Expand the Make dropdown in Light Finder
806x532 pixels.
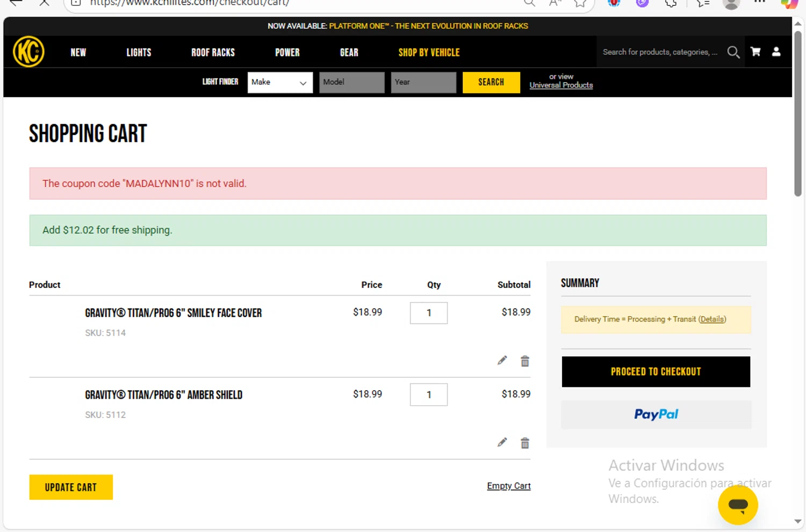point(280,82)
